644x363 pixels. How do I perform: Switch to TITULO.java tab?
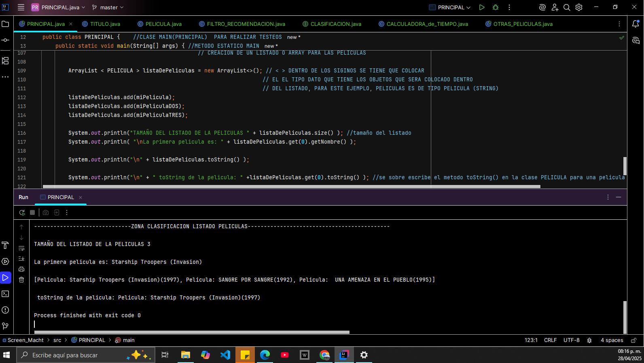101,24
